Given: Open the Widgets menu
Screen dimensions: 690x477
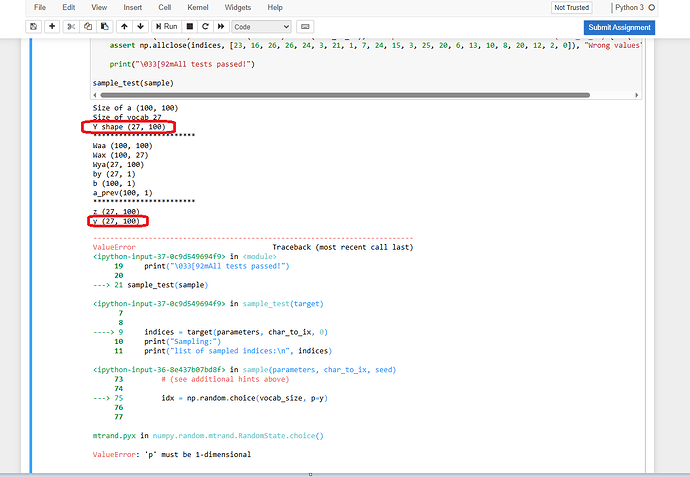Looking at the screenshot, I should (238, 7).
